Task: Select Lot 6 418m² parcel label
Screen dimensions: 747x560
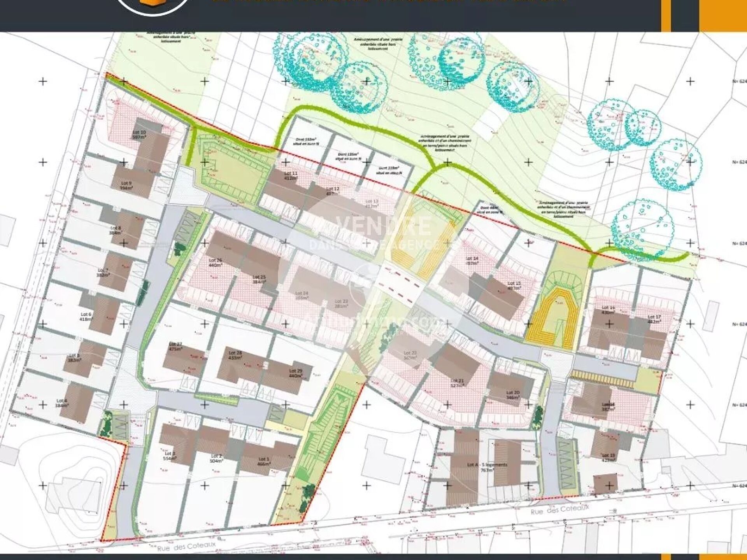Action: click(x=86, y=317)
